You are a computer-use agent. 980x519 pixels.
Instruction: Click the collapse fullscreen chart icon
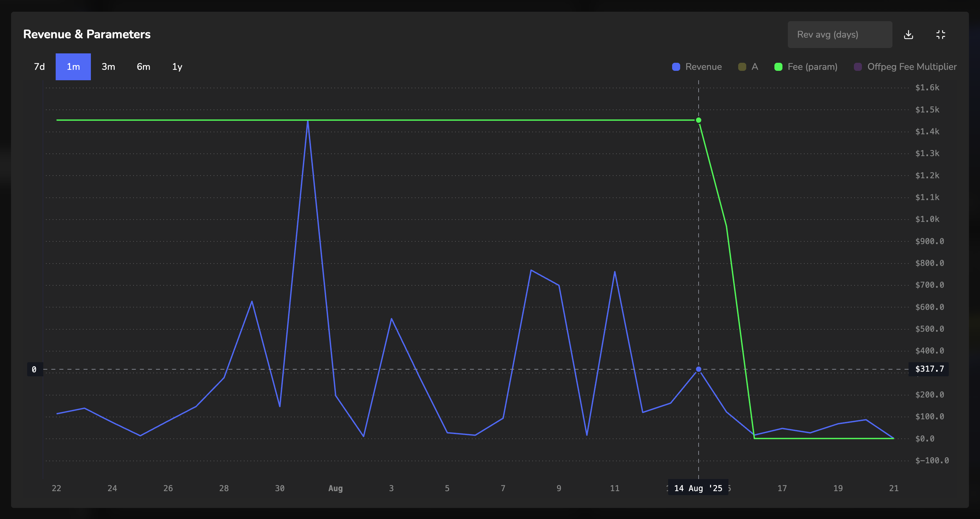pyautogui.click(x=940, y=35)
